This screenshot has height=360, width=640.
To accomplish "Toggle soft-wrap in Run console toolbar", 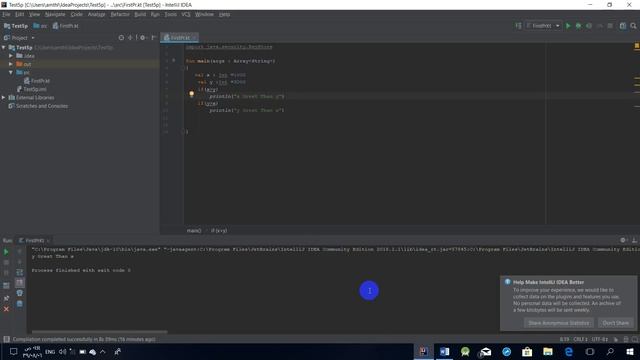I will click(x=20, y=272).
